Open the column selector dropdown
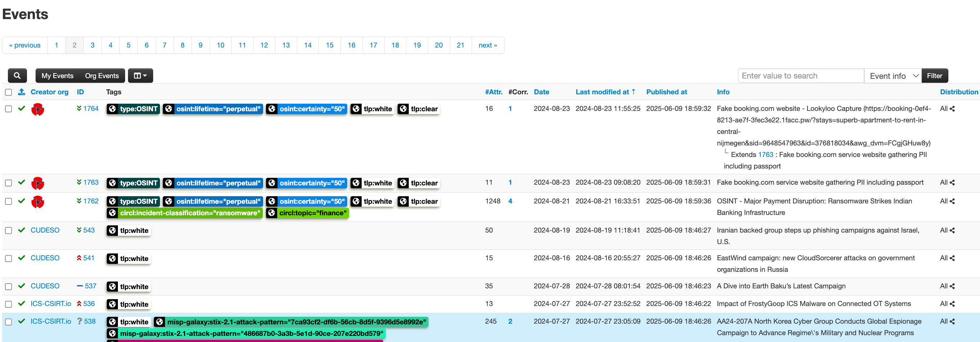980x342 pixels. (140, 75)
